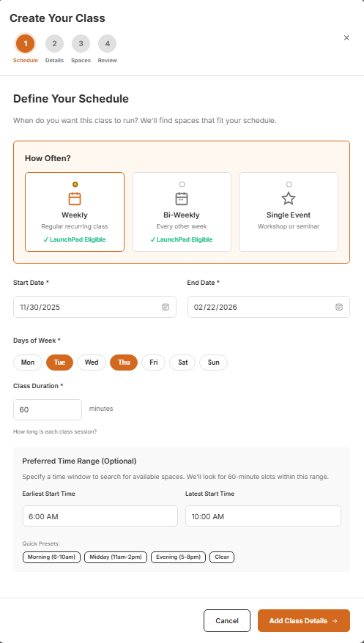This screenshot has width=364, height=643.
Task: Go to step 2 Details
Action: 54,44
